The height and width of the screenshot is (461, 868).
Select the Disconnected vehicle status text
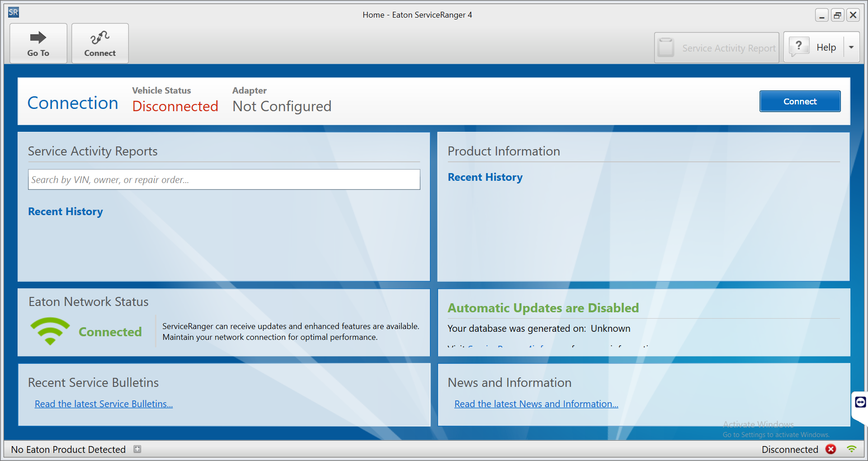pos(175,106)
